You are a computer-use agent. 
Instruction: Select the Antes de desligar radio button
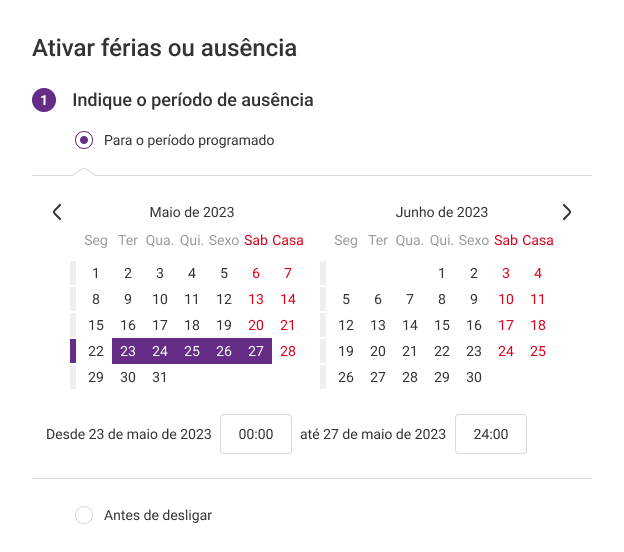84,515
